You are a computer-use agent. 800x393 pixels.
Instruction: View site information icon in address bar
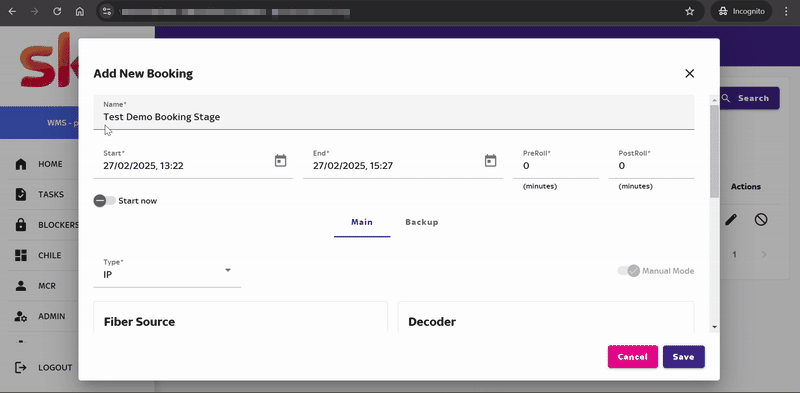106,11
